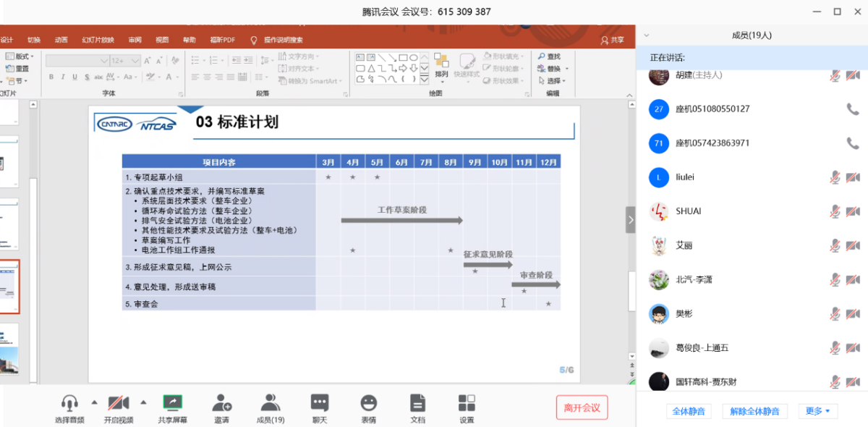Expand the audio options arrow beside 选择音频
The width and height of the screenshot is (868, 427).
pos(94,402)
